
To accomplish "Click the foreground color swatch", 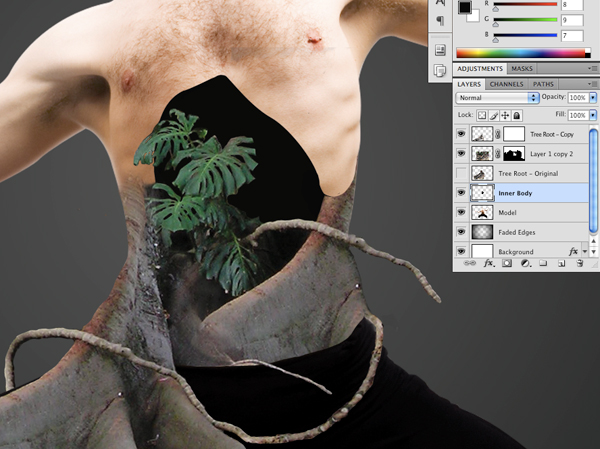I will click(465, 7).
